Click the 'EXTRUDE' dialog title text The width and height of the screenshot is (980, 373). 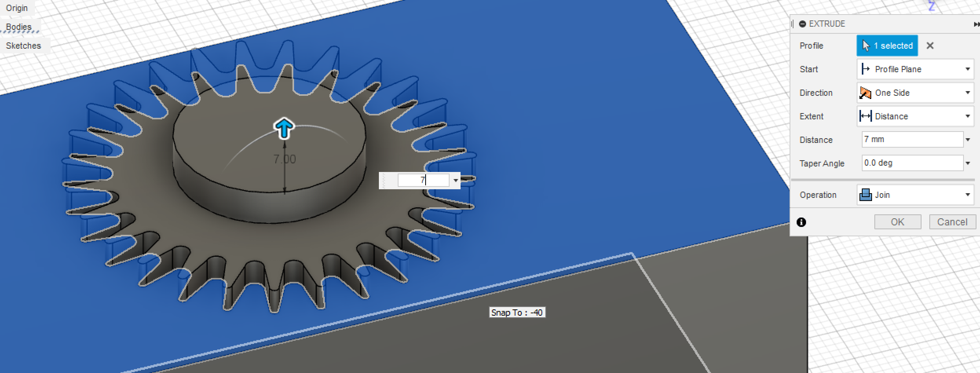827,24
